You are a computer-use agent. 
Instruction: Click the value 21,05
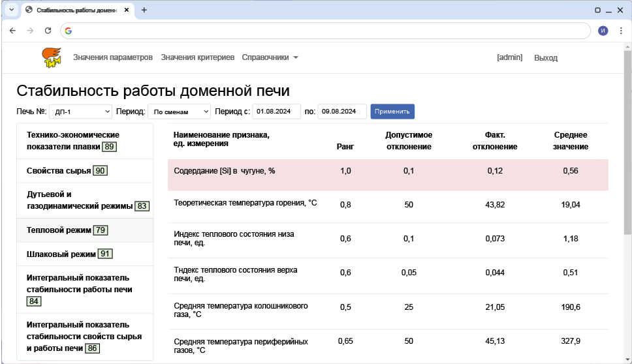pos(495,307)
